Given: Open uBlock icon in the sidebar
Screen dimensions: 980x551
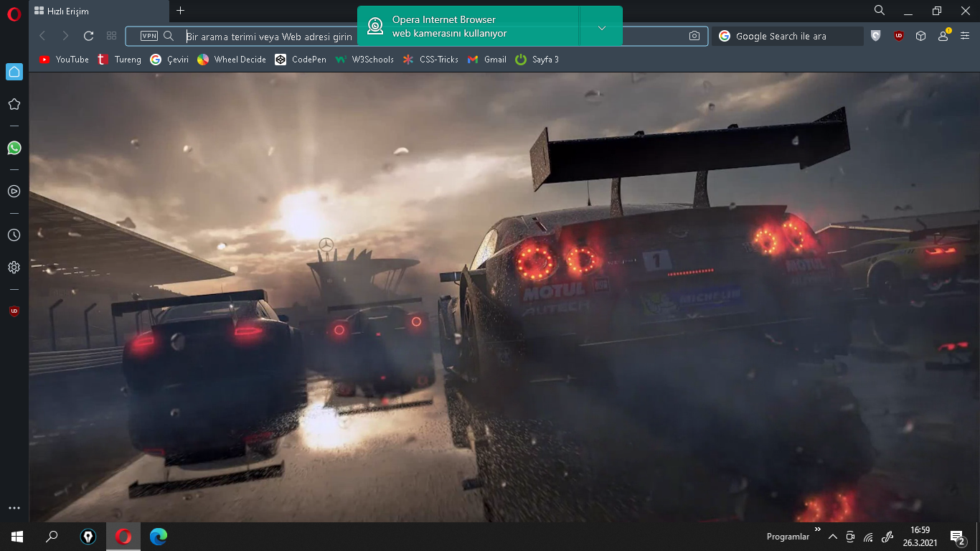Looking at the screenshot, I should coord(14,311).
